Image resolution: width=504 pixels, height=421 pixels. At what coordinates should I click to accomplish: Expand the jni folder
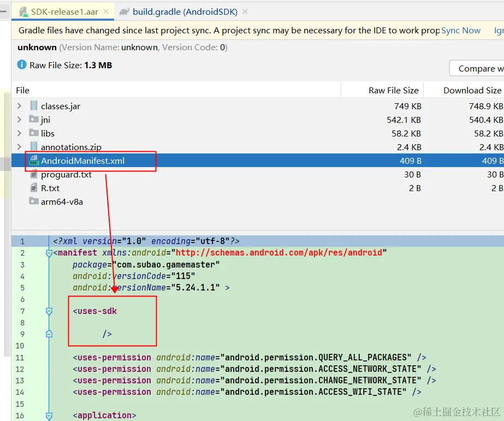[x=19, y=120]
